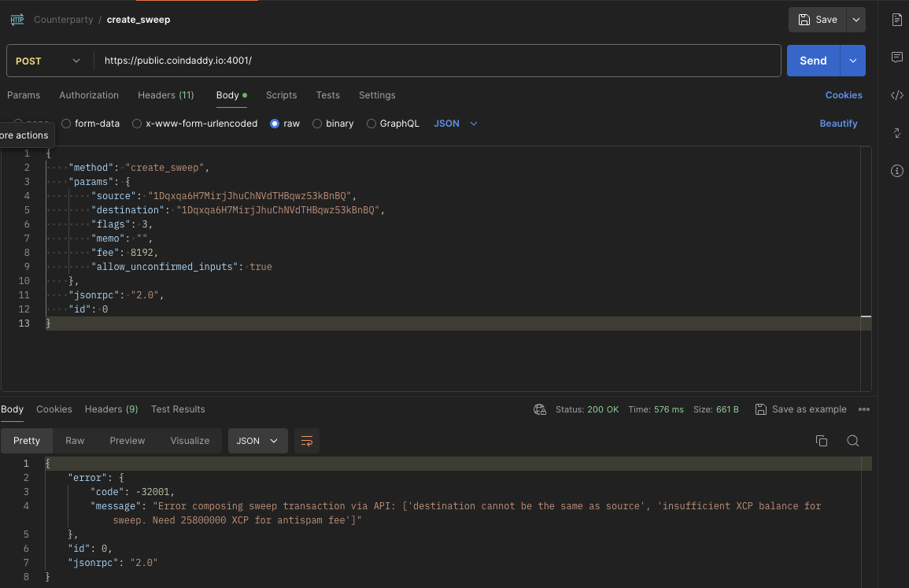This screenshot has width=909, height=588.
Task: Click the blue Send button
Action: tap(813, 61)
